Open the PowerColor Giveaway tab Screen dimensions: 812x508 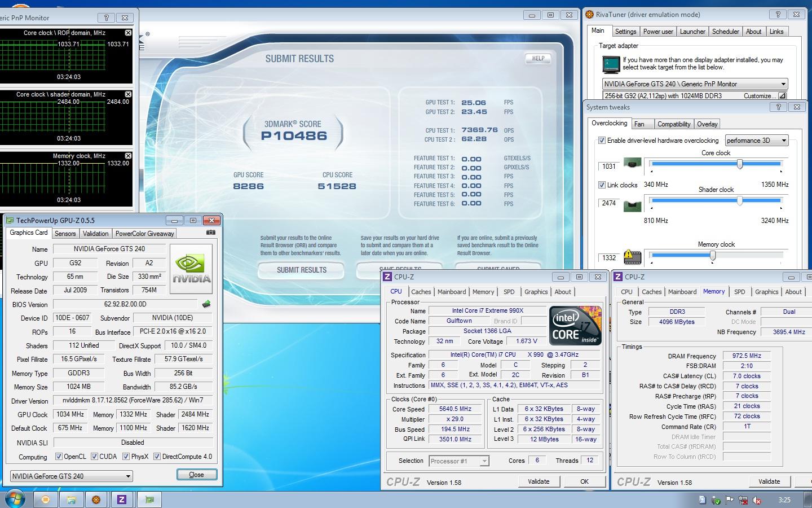tap(145, 234)
